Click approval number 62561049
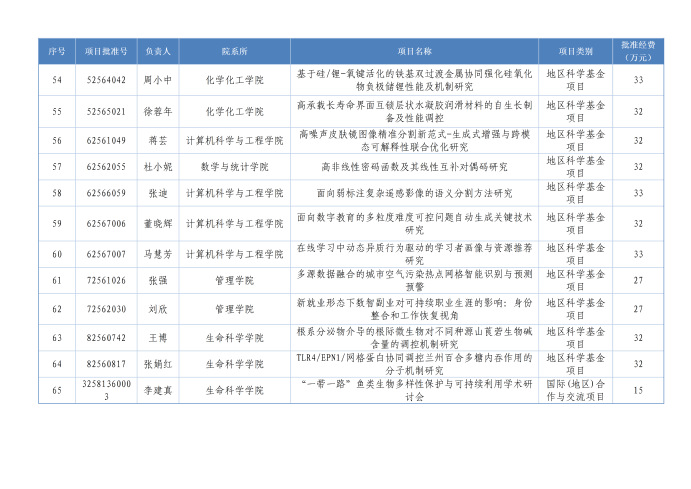 click(106, 140)
